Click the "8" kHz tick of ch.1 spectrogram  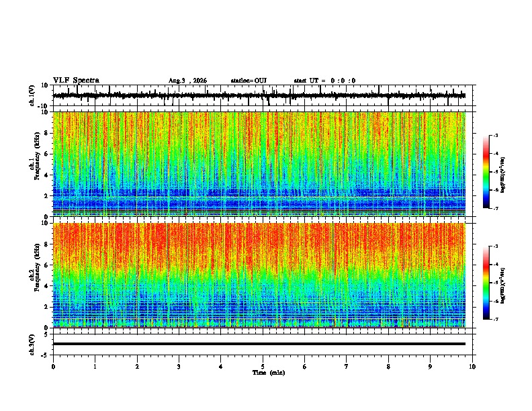click(x=46, y=133)
